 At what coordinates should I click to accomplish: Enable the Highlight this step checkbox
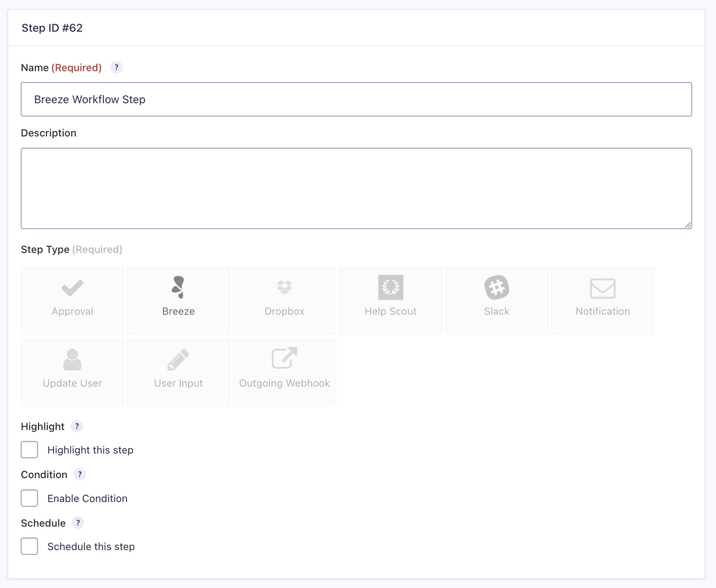[29, 450]
